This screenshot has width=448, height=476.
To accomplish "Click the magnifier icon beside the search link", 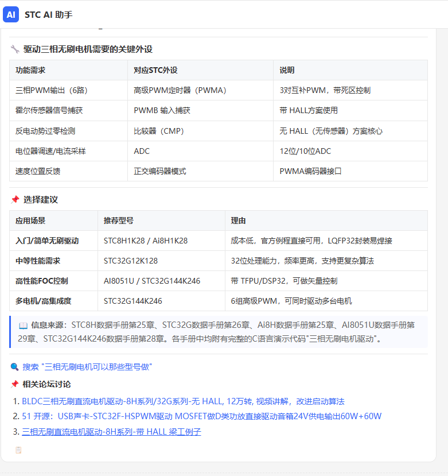I will pos(14,367).
